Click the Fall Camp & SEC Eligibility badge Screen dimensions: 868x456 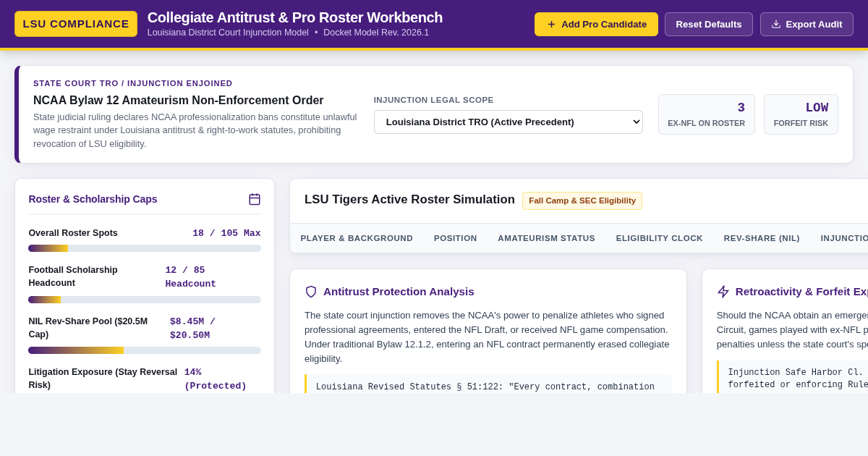pos(582,200)
